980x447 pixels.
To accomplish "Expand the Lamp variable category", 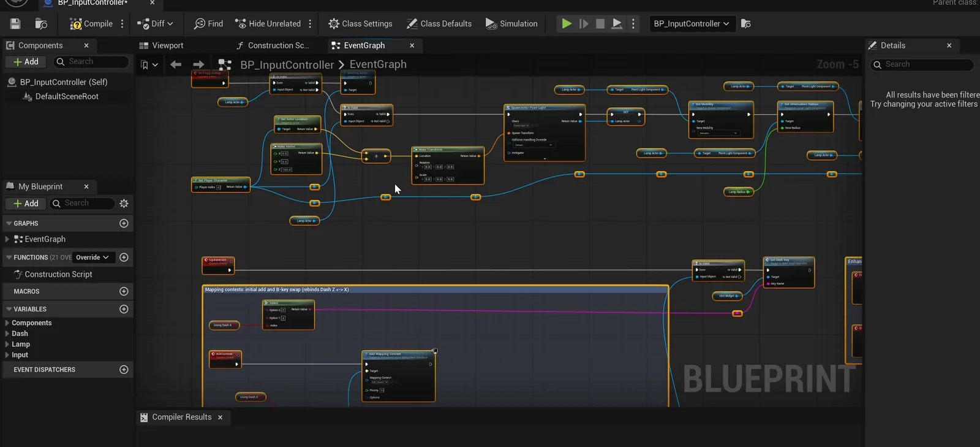I will click(x=7, y=344).
